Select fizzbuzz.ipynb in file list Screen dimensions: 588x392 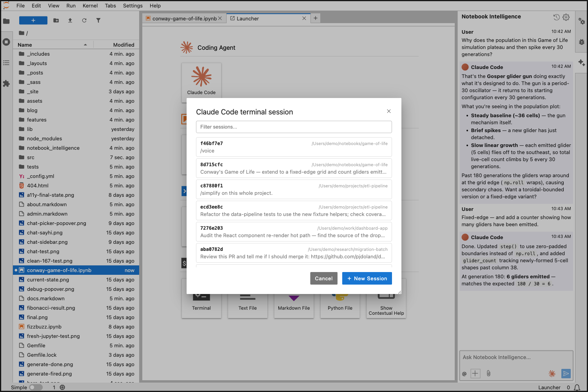point(76,327)
